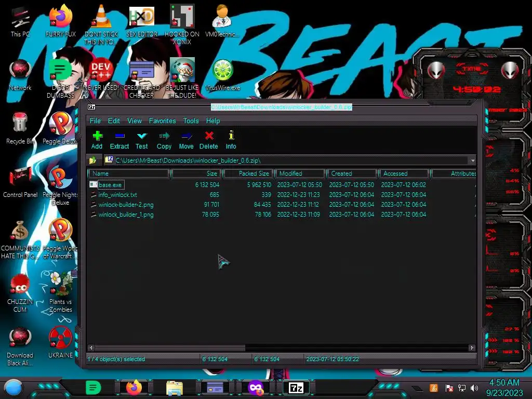Go up one folder with folder-up icon
532x399 pixels.
click(92, 160)
